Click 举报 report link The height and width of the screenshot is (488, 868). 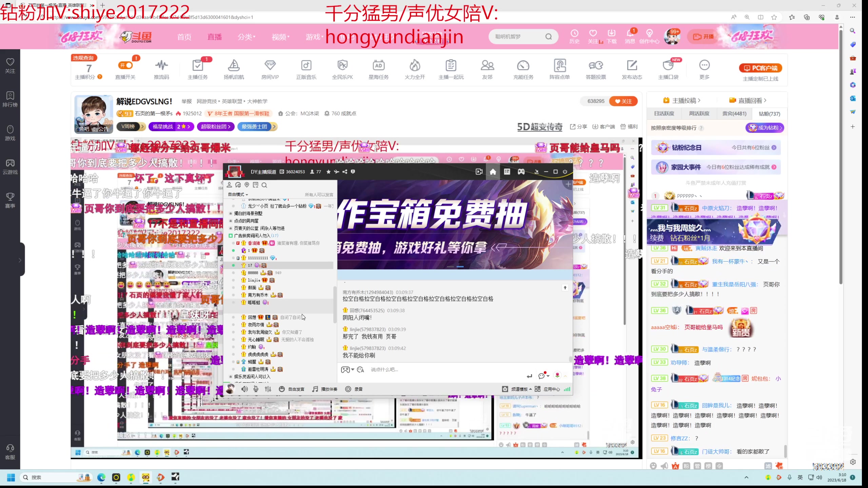(x=186, y=101)
